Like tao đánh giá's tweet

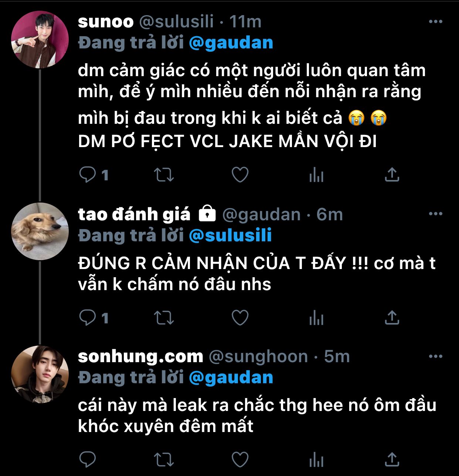[x=240, y=318]
